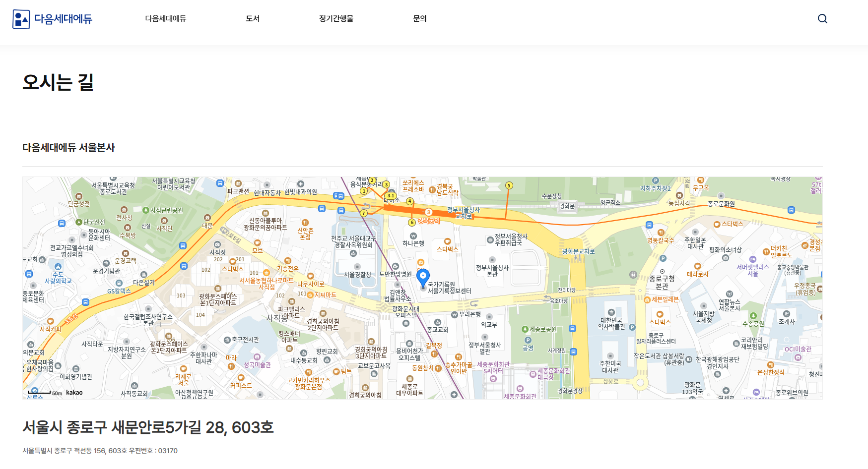Open the 도서 menu
The width and height of the screenshot is (868, 469).
pyautogui.click(x=253, y=19)
